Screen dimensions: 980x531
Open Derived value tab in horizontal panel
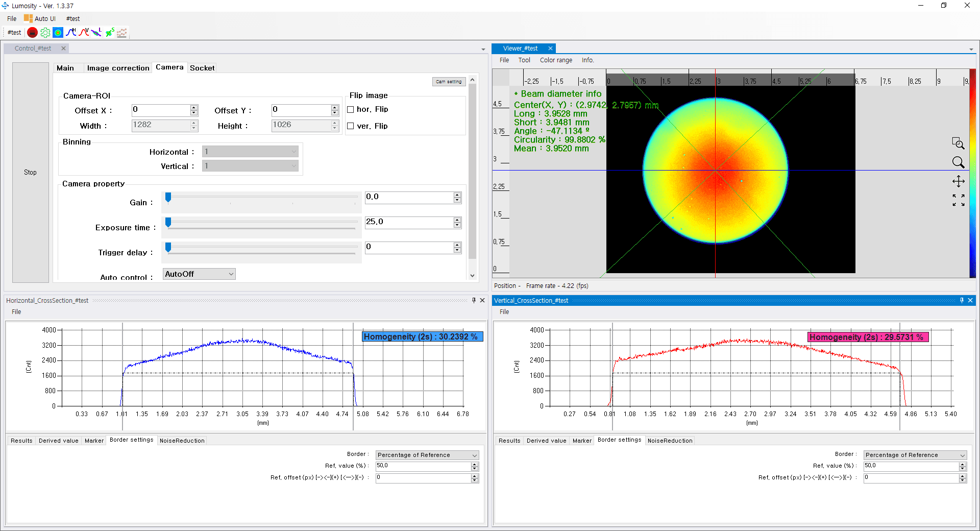58,441
